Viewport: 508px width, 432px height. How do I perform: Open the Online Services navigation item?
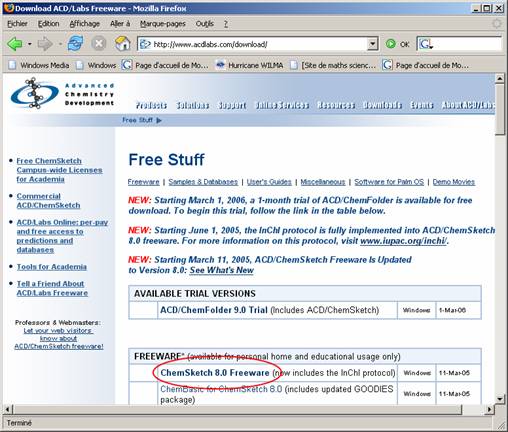tap(282, 105)
